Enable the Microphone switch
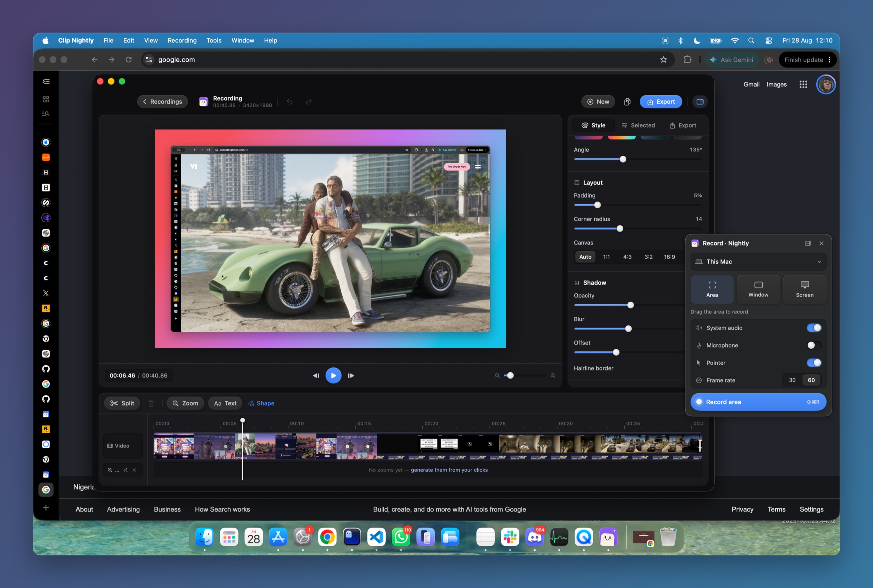This screenshot has height=588, width=873. [x=814, y=345]
